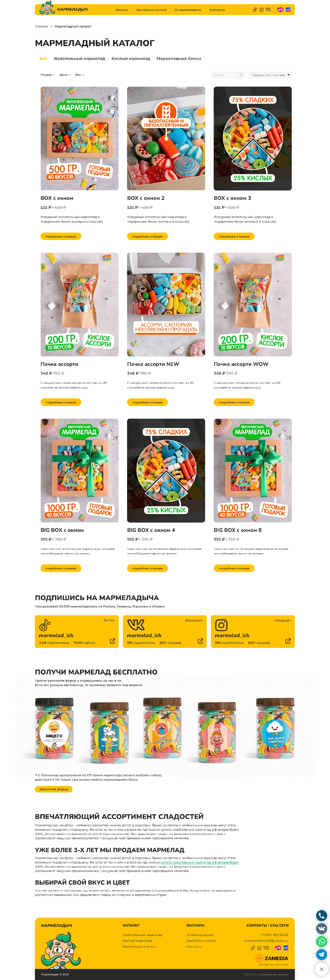
Task: Click floating Telegram contact button
Action: click(322, 954)
